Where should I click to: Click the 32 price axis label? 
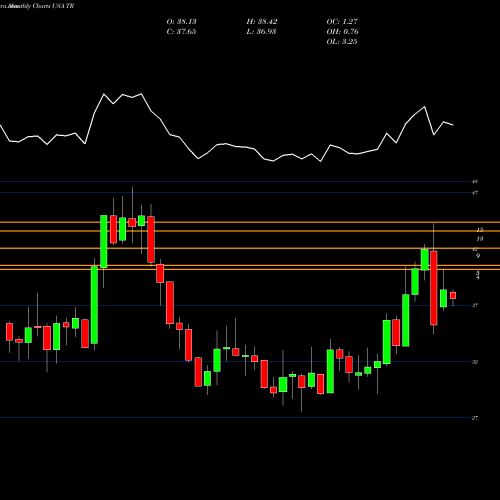475,362
